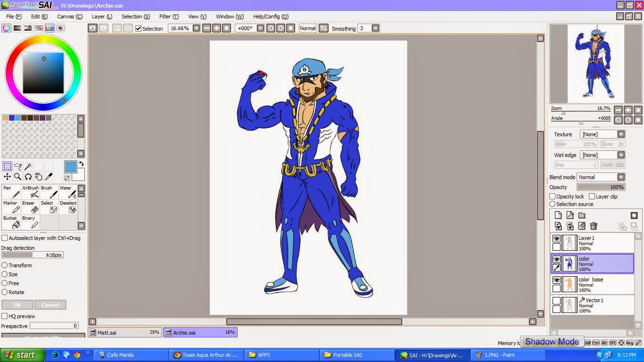This screenshot has width=644, height=362.
Task: Open the Canvas menu
Action: click(69, 16)
